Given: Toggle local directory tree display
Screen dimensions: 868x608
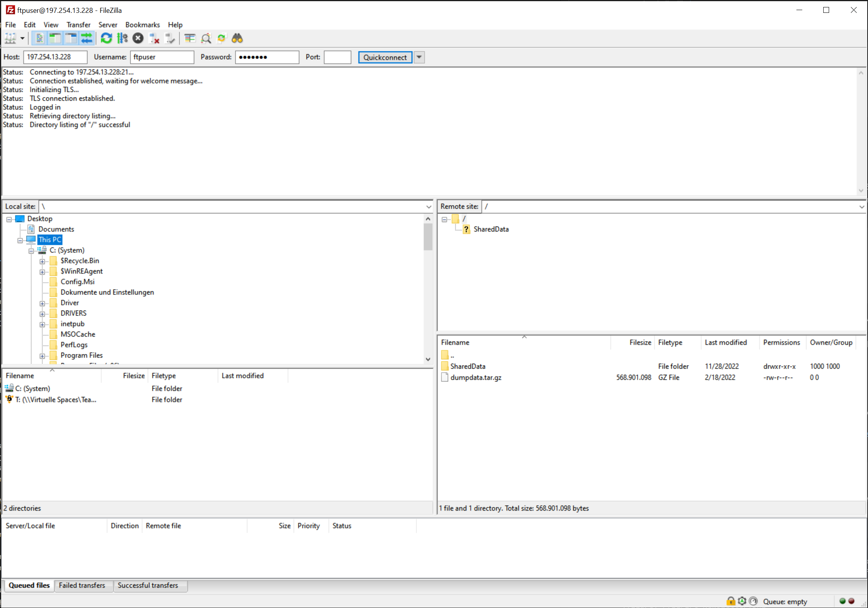Looking at the screenshot, I should click(x=55, y=39).
